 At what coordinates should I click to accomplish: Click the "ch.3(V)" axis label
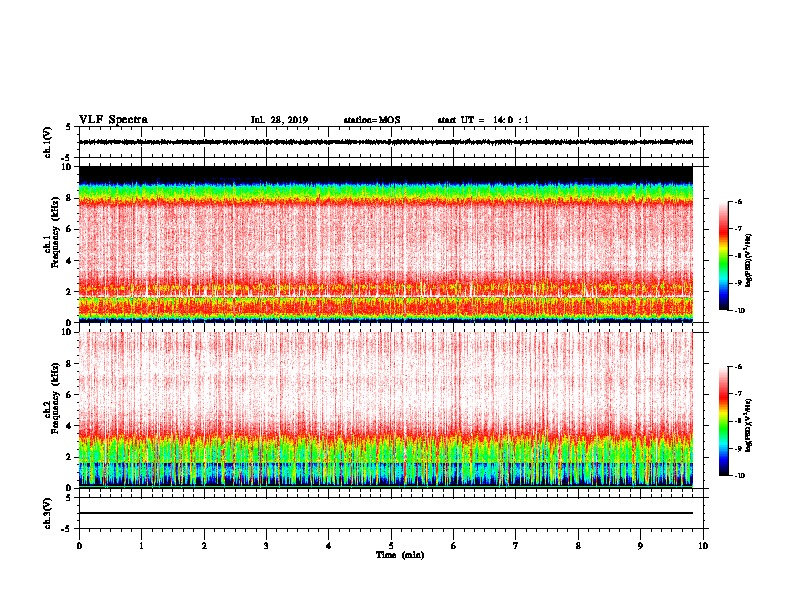tap(47, 513)
